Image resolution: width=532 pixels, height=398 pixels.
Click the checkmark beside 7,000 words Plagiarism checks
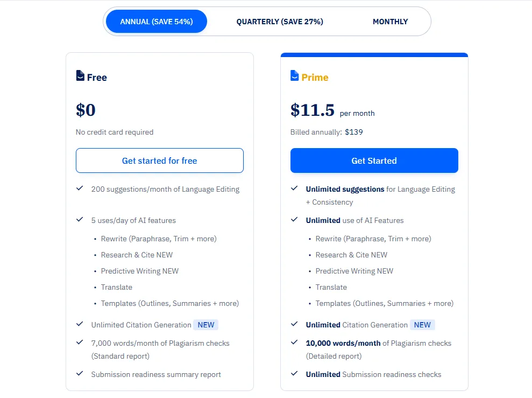(80, 343)
